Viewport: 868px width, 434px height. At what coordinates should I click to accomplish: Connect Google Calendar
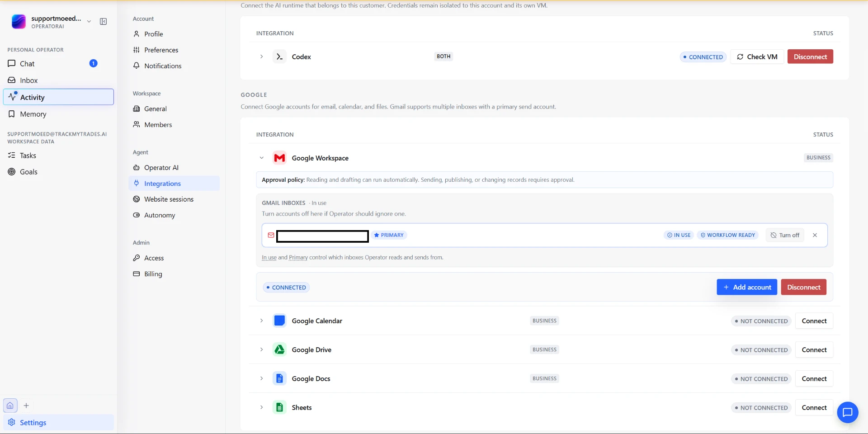click(814, 321)
